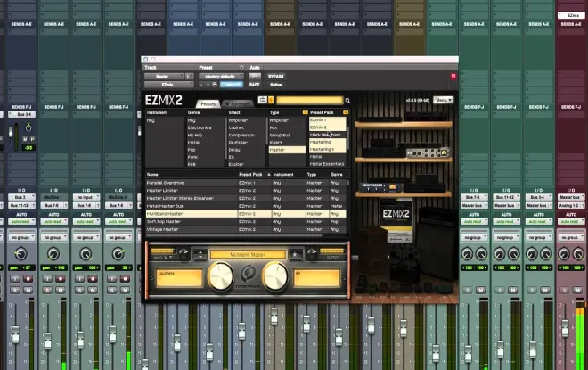Select Compressor in the Effect filter

pyautogui.click(x=241, y=136)
